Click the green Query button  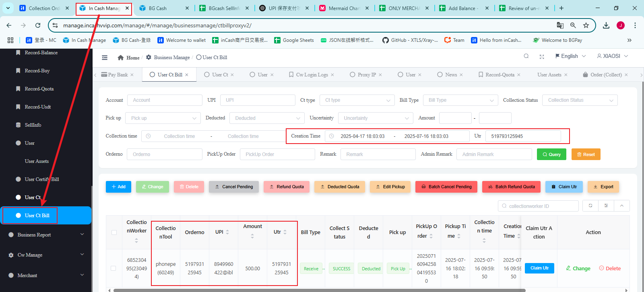(x=551, y=154)
